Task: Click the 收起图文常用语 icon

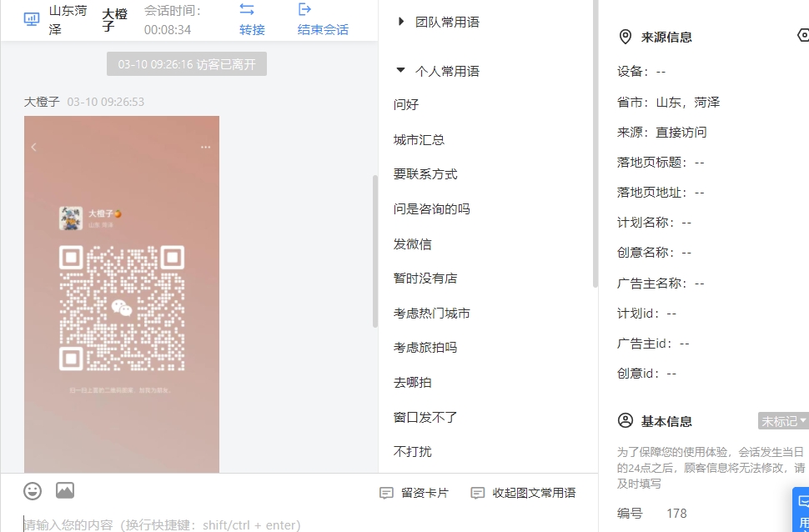Action: [478, 494]
